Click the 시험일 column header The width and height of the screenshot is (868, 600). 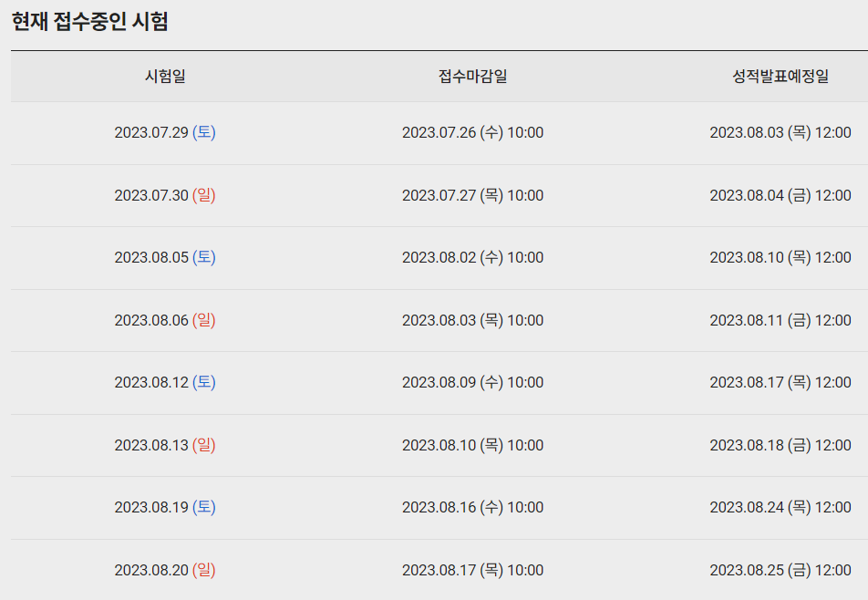coord(165,77)
